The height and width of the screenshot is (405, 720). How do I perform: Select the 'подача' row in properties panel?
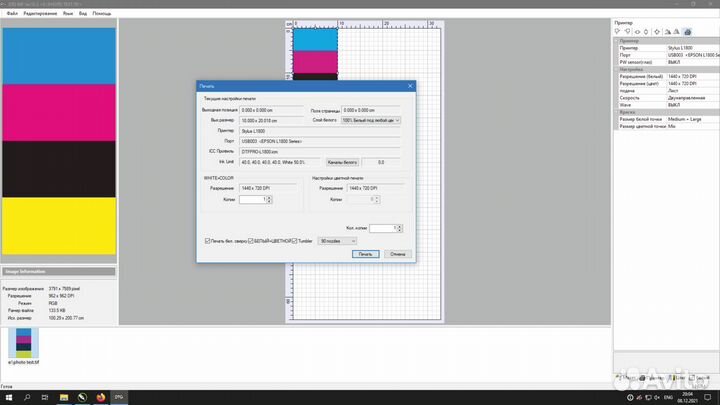[x=667, y=90]
